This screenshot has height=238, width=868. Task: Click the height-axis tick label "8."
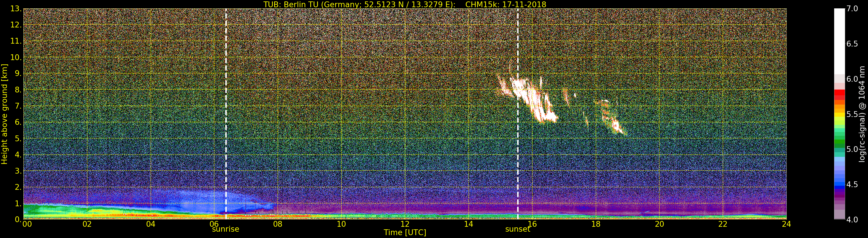click(18, 90)
